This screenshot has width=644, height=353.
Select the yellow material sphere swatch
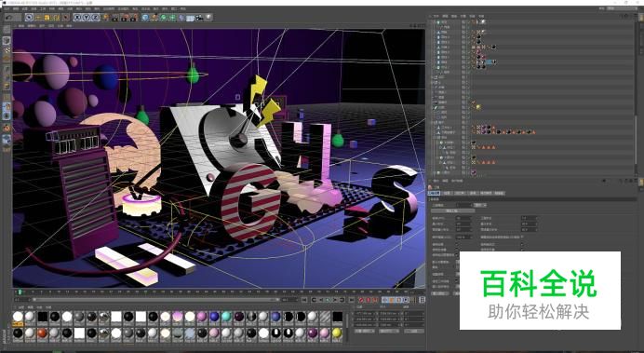337,333
